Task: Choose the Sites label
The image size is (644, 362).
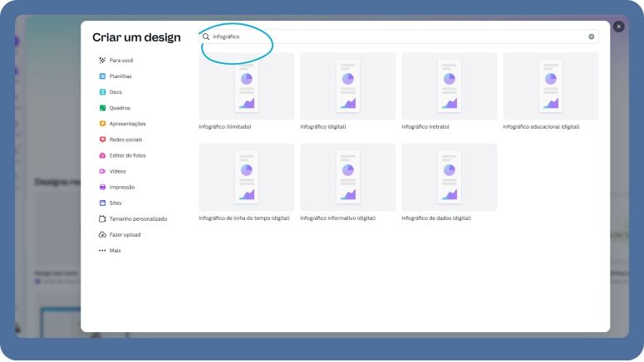Action: pyautogui.click(x=116, y=203)
